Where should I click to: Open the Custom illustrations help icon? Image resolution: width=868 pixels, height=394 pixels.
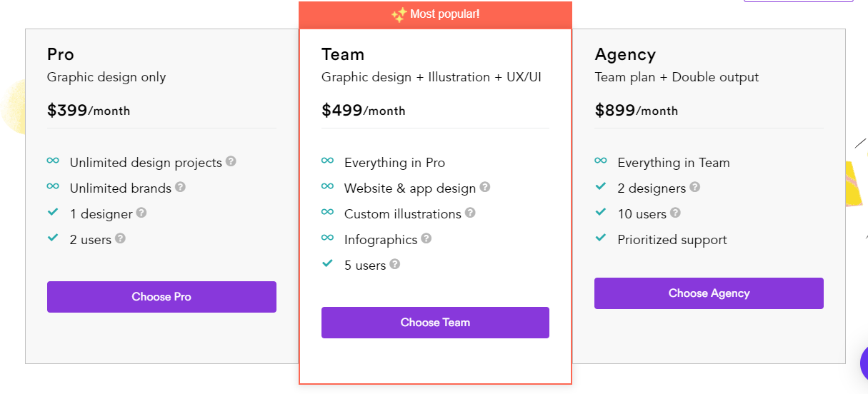470,213
